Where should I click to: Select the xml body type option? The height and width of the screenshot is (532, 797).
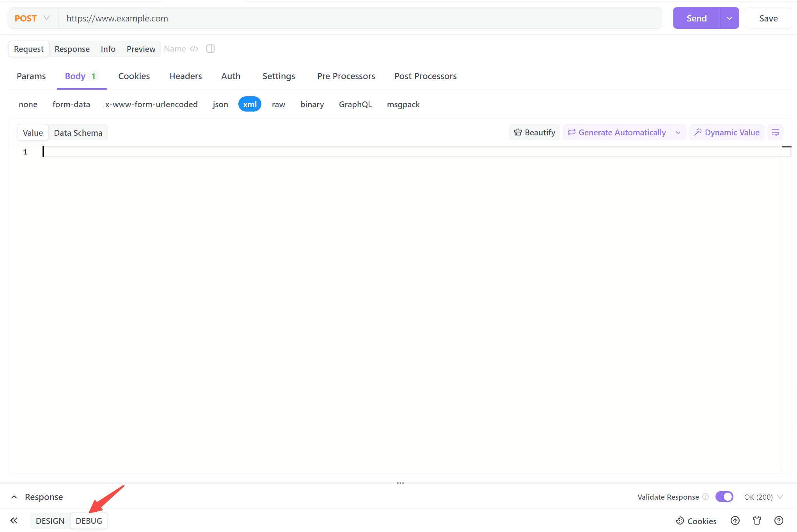tap(249, 104)
